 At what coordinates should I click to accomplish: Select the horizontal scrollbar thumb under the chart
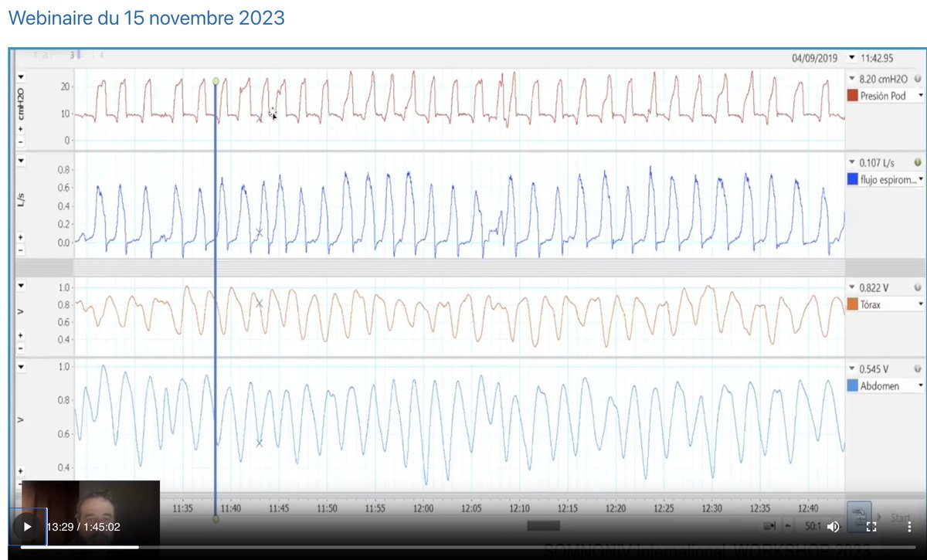coord(544,526)
